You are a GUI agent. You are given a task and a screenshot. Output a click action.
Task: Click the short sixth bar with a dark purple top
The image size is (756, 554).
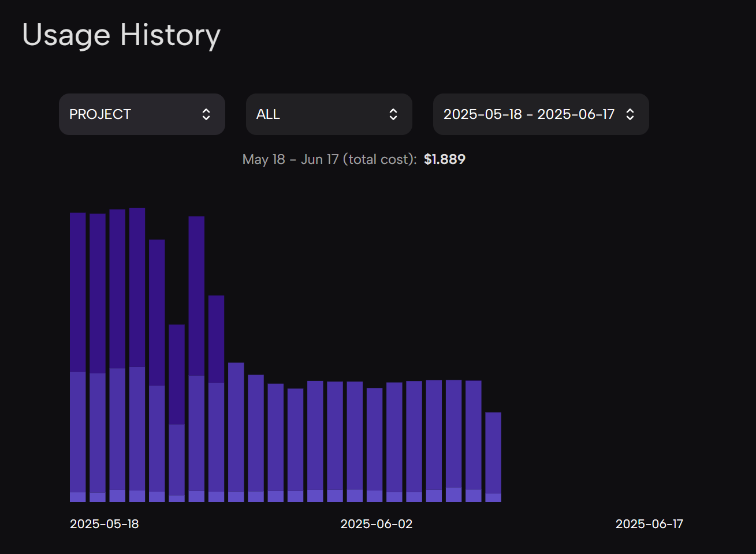[x=177, y=413]
